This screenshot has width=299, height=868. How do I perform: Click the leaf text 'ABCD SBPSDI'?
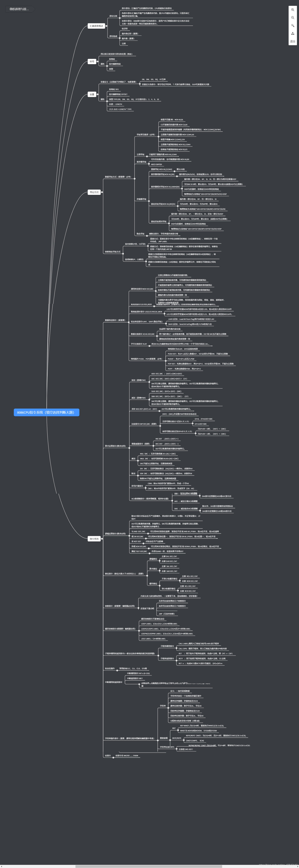click(x=156, y=164)
